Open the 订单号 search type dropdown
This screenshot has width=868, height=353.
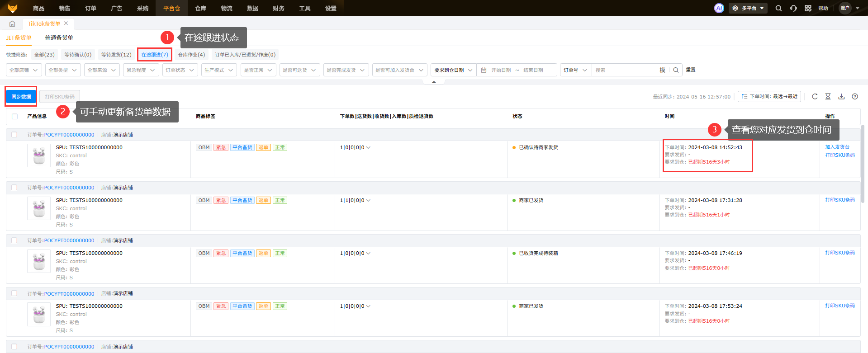576,70
